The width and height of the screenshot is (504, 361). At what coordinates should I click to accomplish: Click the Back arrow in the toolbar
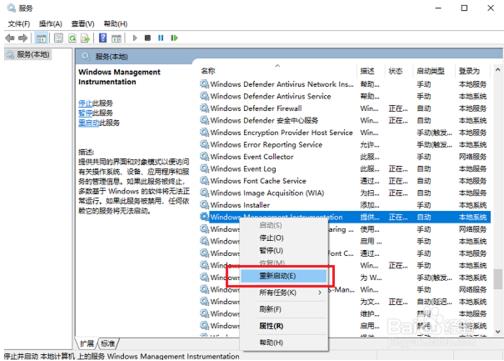10,38
